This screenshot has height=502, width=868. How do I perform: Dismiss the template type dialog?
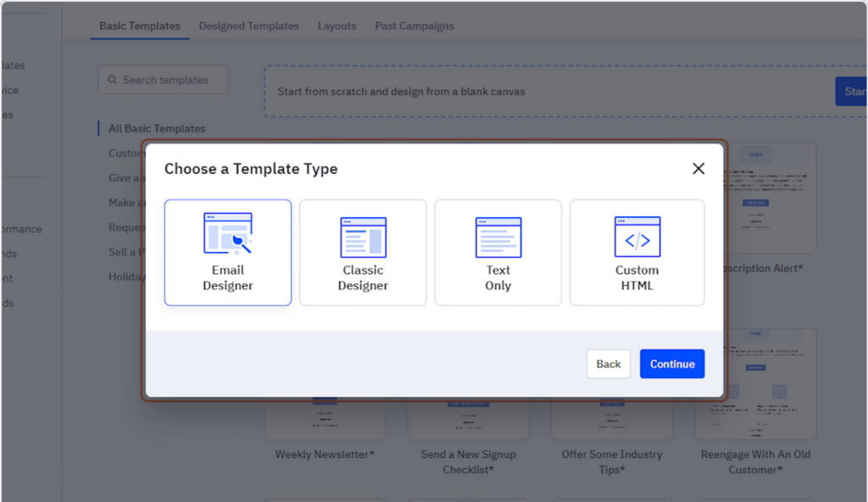click(698, 168)
